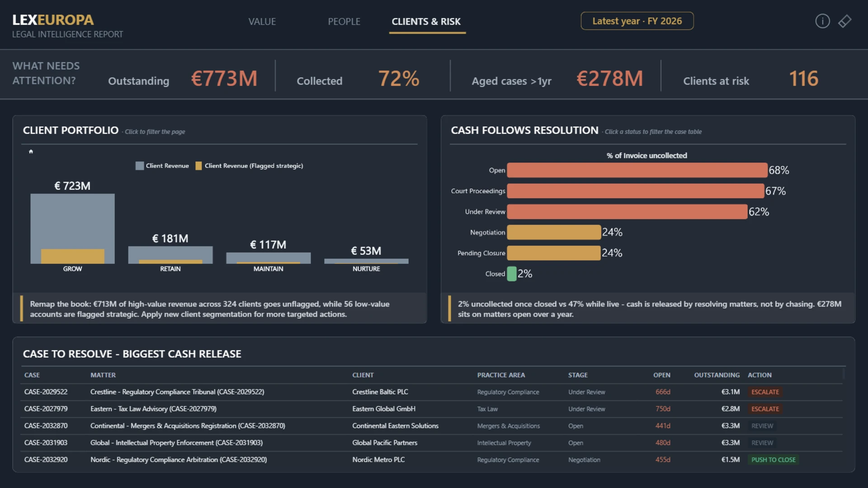Sort by the OUTSTANDING column header
Viewport: 868px width, 488px height.
(717, 375)
